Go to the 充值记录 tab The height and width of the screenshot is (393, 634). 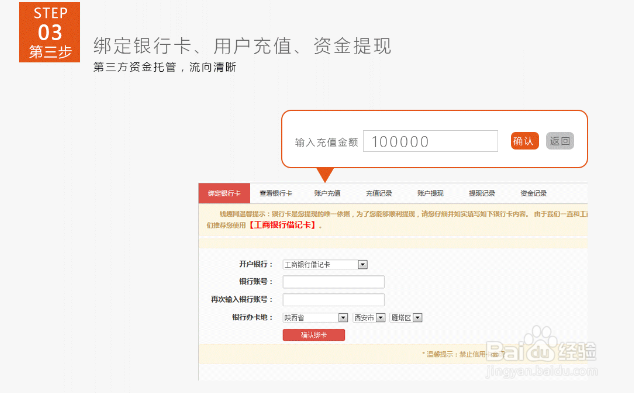tap(379, 193)
